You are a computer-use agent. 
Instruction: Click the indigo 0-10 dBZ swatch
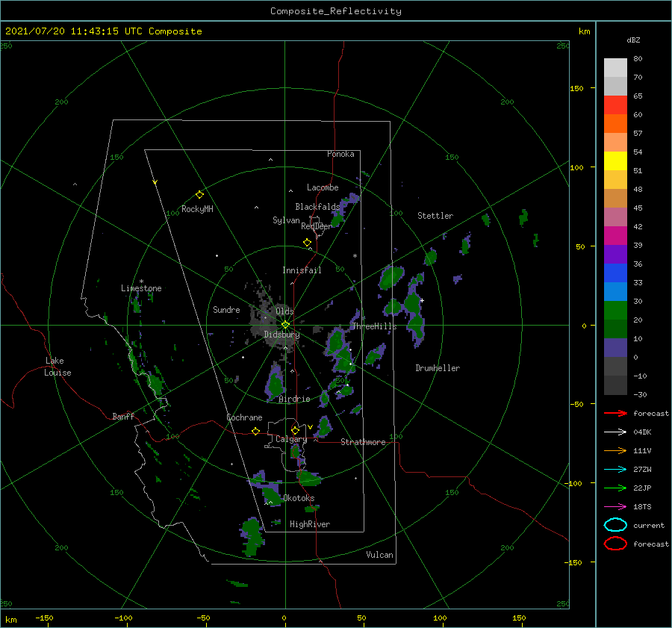[615, 348]
